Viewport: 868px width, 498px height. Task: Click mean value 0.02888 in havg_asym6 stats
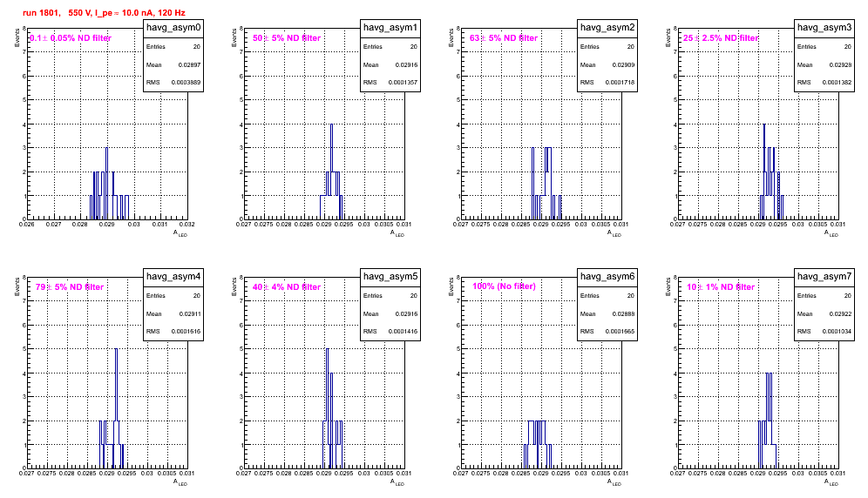[x=623, y=313]
